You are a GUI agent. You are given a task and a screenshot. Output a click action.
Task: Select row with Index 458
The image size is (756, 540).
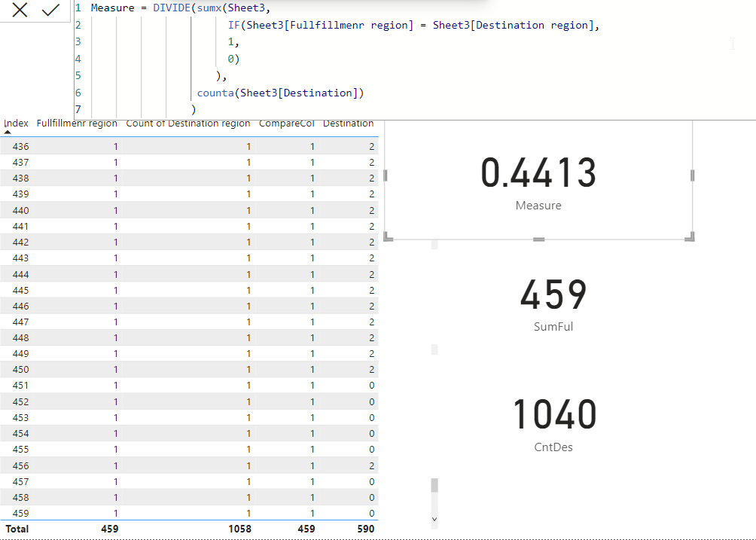[x=189, y=497]
